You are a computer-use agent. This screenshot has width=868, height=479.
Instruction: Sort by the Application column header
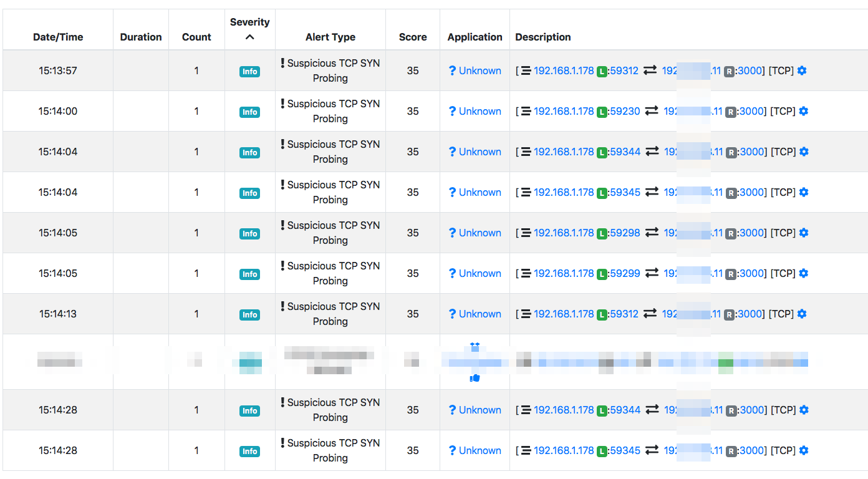pyautogui.click(x=475, y=37)
